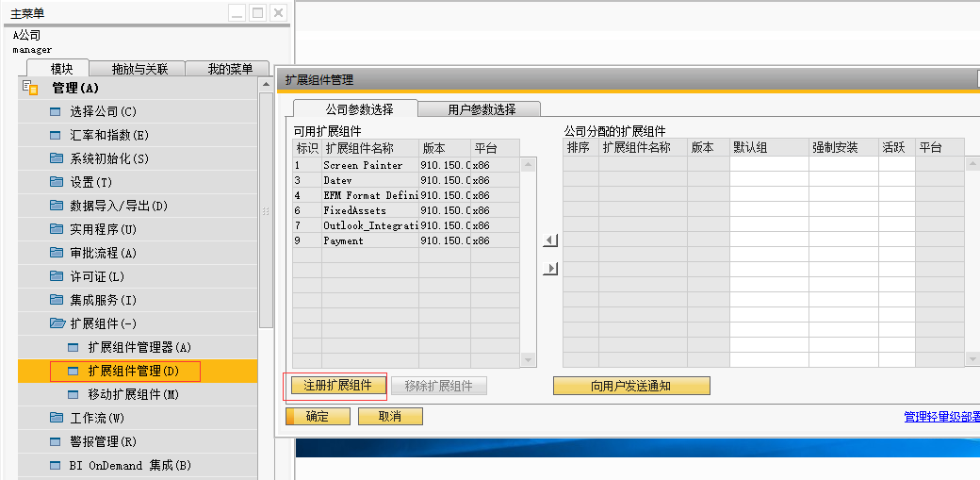Viewport: 980px width, 480px height.
Task: Select the Outlook_Integration row
Action: [x=406, y=225]
